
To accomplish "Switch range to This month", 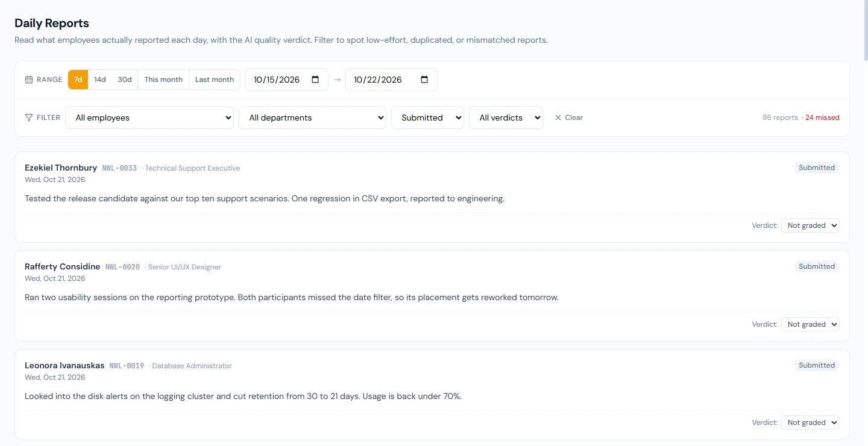I will tap(163, 80).
